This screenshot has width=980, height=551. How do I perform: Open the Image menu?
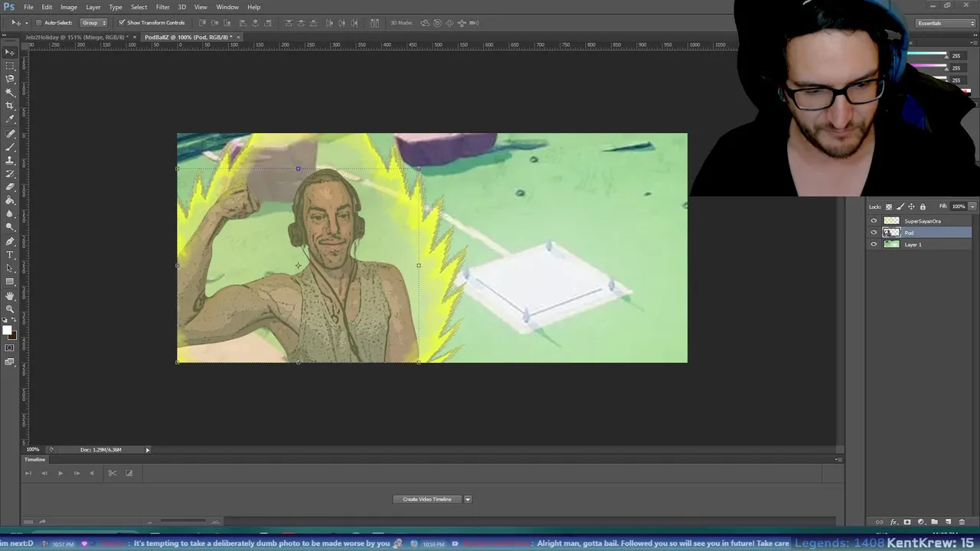tap(69, 7)
